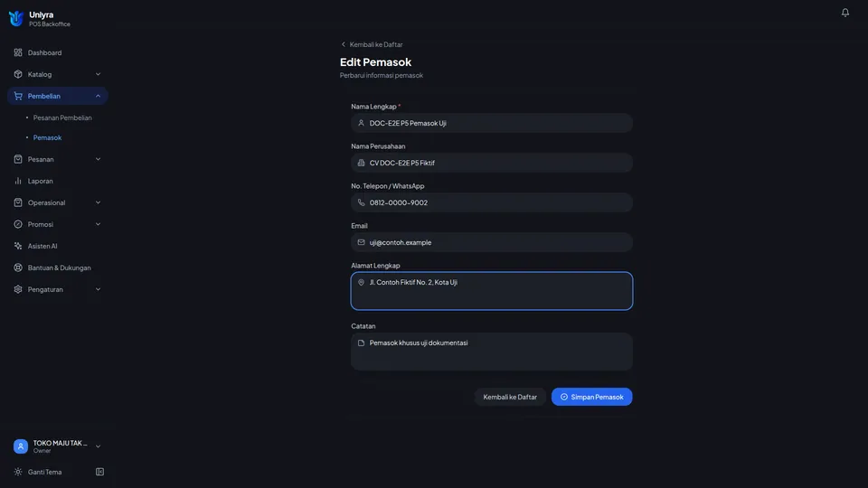The width and height of the screenshot is (868, 488).
Task: Click the owner avatar icon
Action: click(21, 446)
